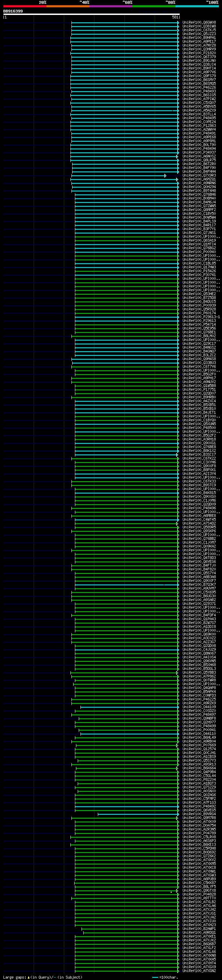
Task: Select label UniRef100_P54714
Action: coord(199,324)
